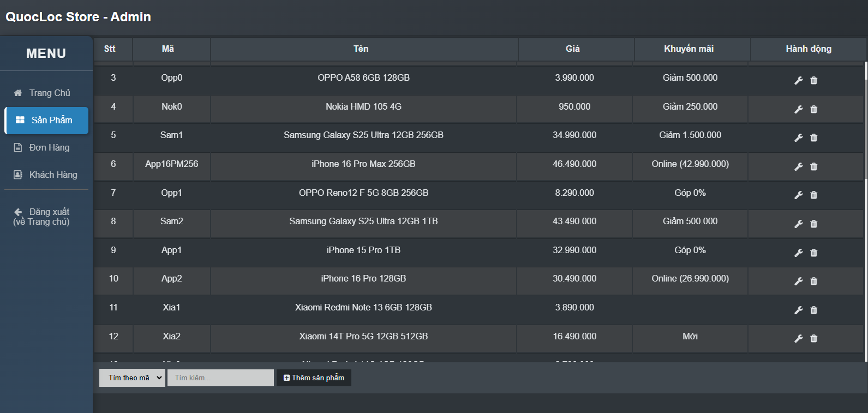This screenshot has height=413, width=868.
Task: Edit OPPO Reno12 F 5G product
Action: 798,195
